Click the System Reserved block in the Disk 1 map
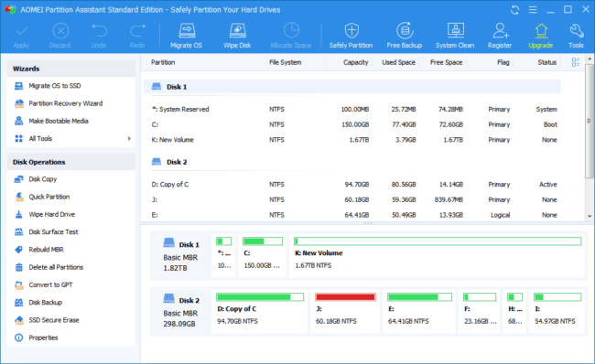 [x=224, y=256]
